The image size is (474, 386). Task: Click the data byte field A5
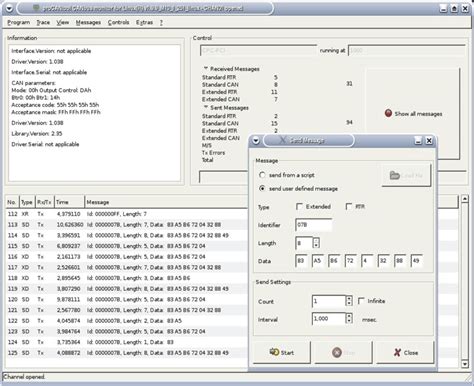tap(318, 261)
